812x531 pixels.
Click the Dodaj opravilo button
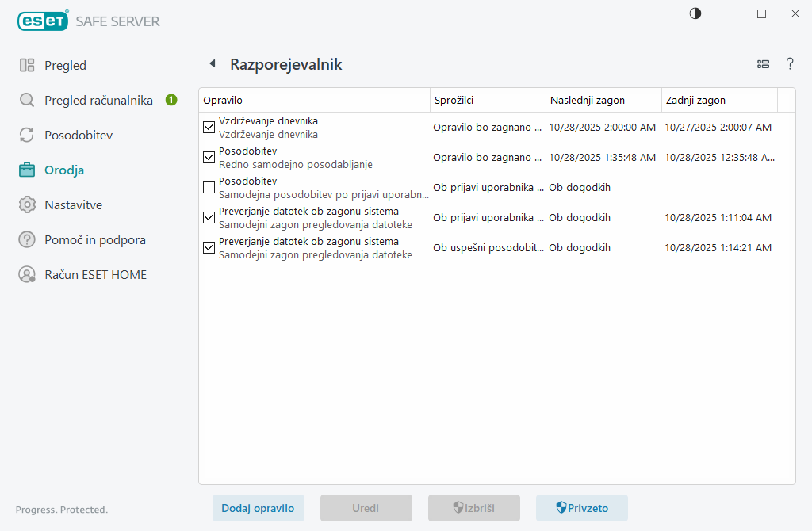point(258,508)
